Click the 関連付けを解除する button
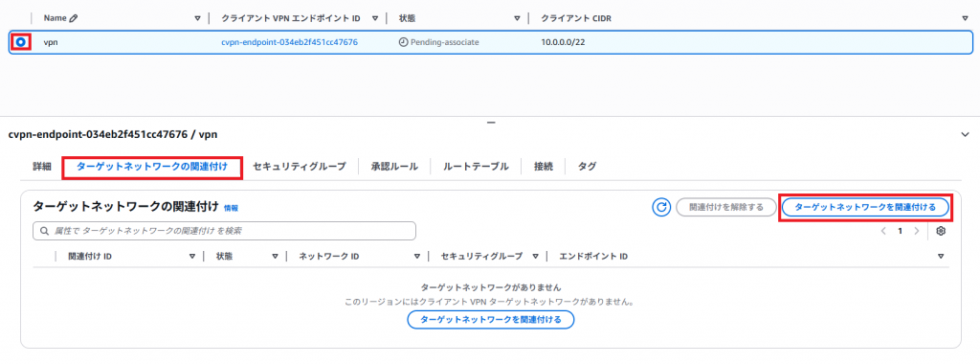The width and height of the screenshot is (980, 364). [x=726, y=207]
